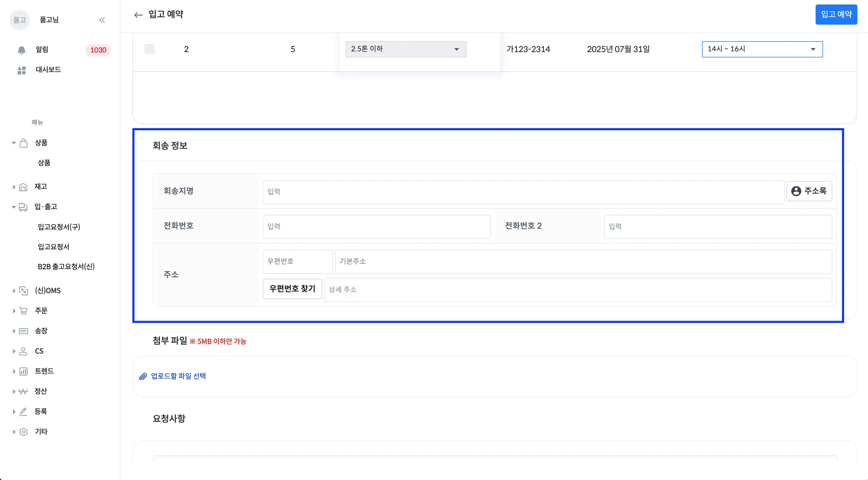
Task: Click the back arrow beside 입고 예약
Action: click(138, 15)
